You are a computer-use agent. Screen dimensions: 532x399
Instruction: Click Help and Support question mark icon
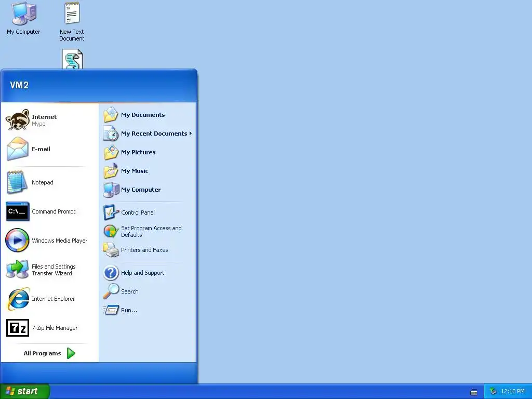(x=111, y=273)
